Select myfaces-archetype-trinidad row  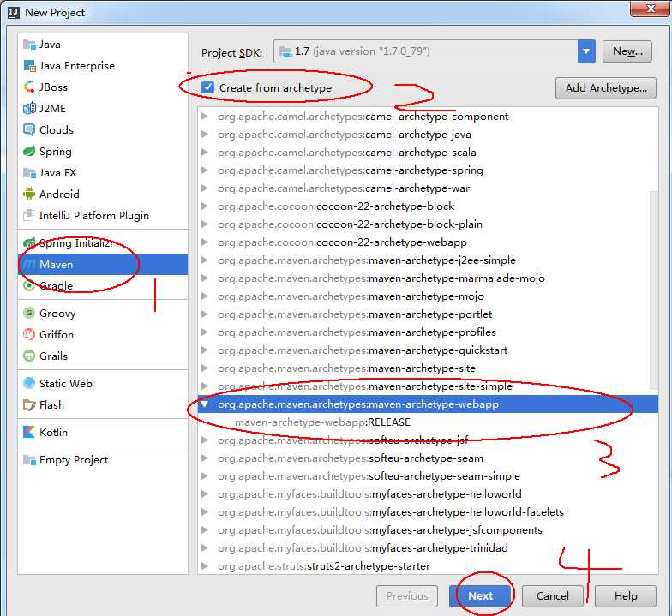click(x=428, y=548)
